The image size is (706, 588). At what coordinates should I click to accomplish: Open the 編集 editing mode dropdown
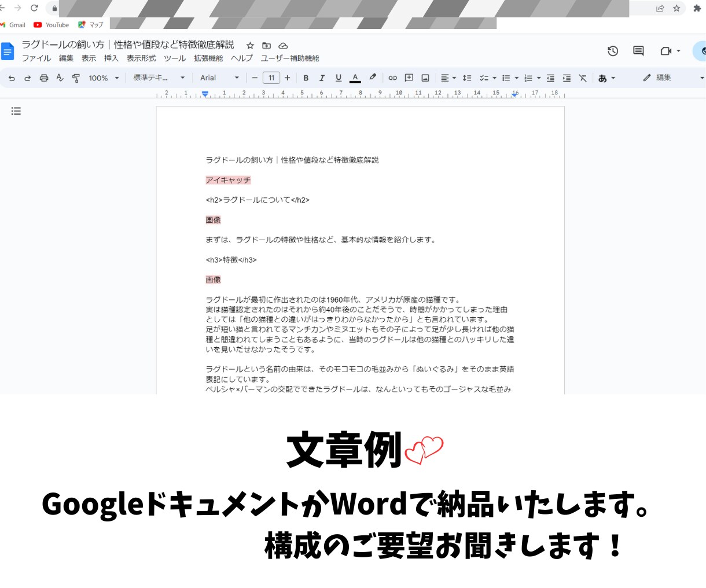pos(673,78)
